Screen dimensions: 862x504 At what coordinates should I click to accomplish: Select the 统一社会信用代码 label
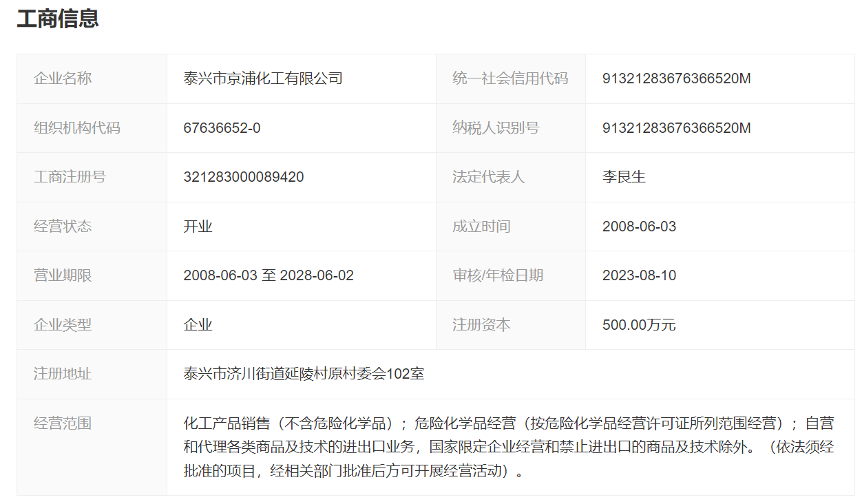click(510, 78)
